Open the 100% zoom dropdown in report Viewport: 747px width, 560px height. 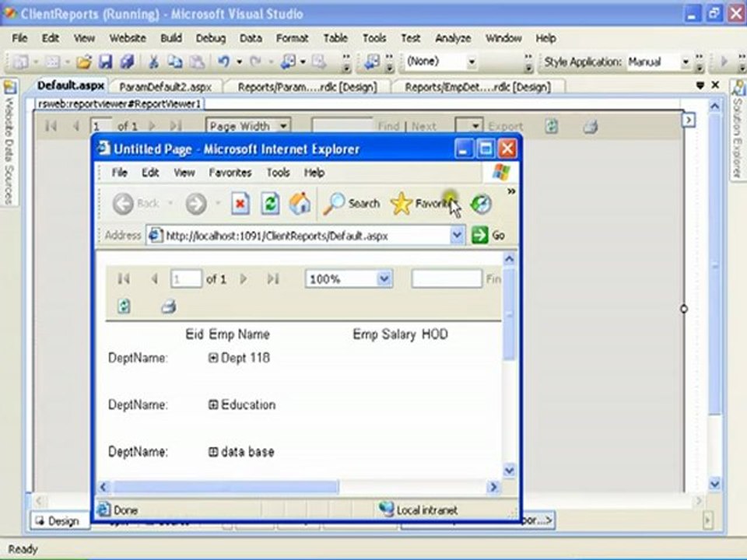pyautogui.click(x=384, y=278)
